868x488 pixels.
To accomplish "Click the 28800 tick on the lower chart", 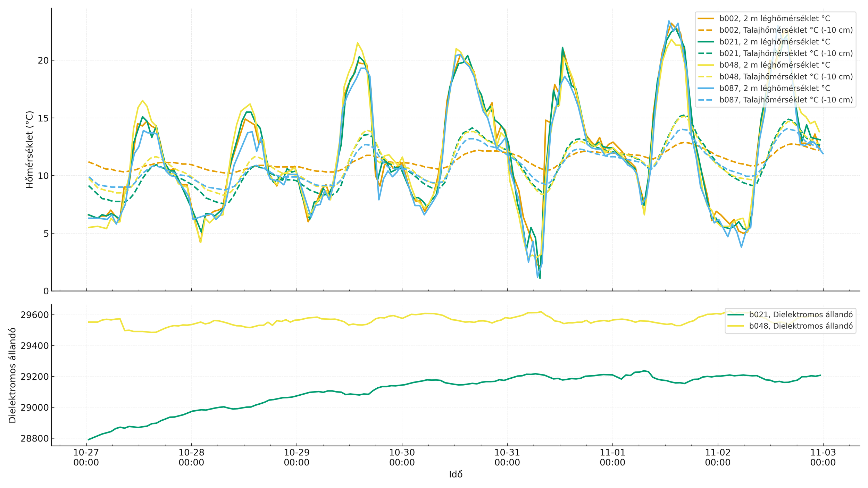I will [34, 439].
